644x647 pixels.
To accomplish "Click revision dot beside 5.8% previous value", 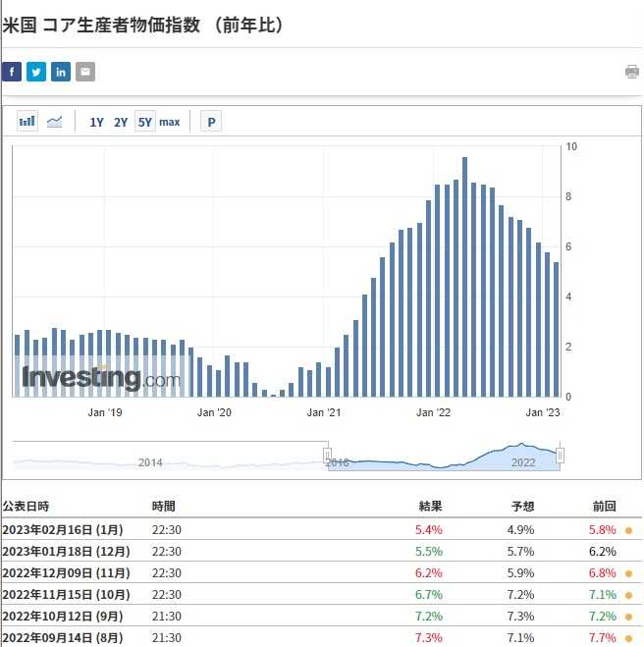I will pyautogui.click(x=628, y=530).
